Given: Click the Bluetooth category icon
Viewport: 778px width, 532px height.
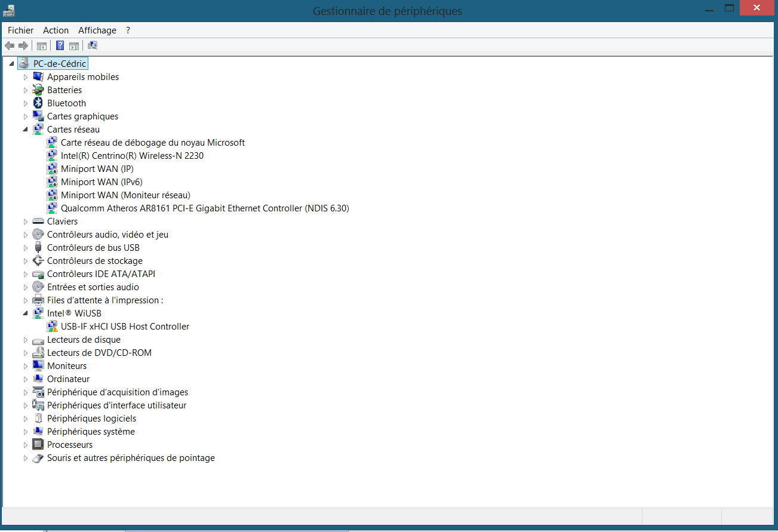Looking at the screenshot, I should coord(38,103).
